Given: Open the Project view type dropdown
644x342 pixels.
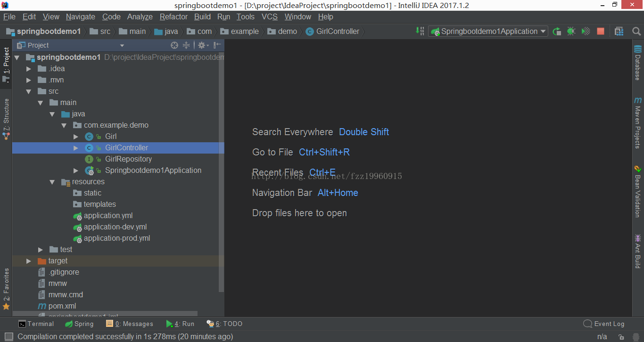Looking at the screenshot, I should click(122, 46).
